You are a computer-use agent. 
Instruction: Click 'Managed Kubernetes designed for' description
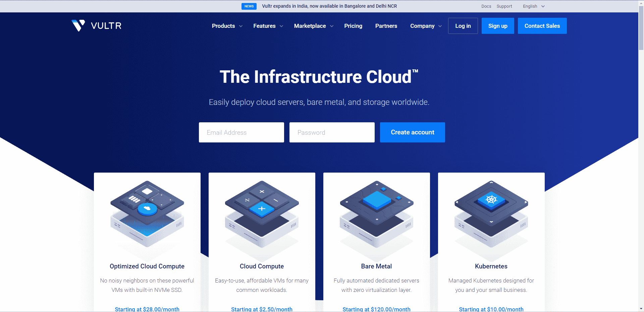(491, 285)
